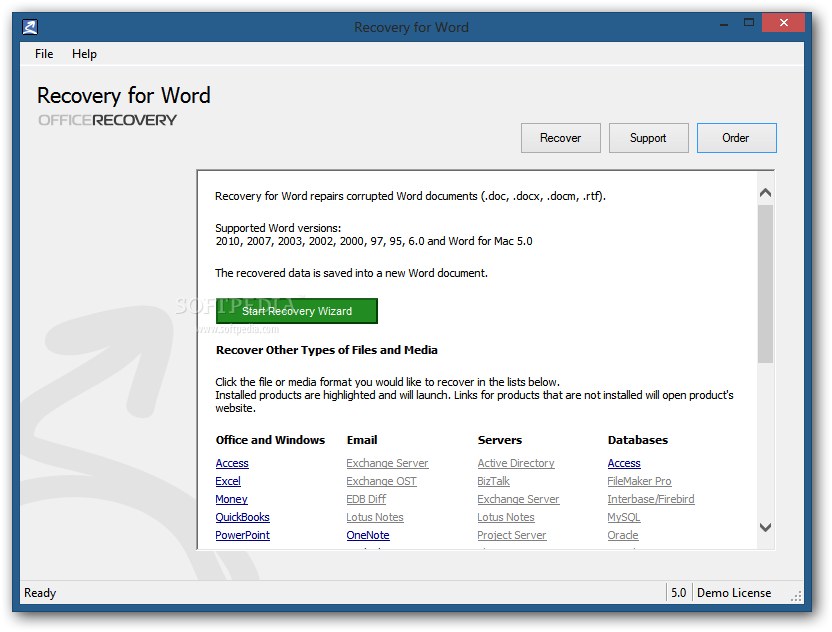Click the Email column heading
This screenshot has height=632, width=832.
coord(362,440)
